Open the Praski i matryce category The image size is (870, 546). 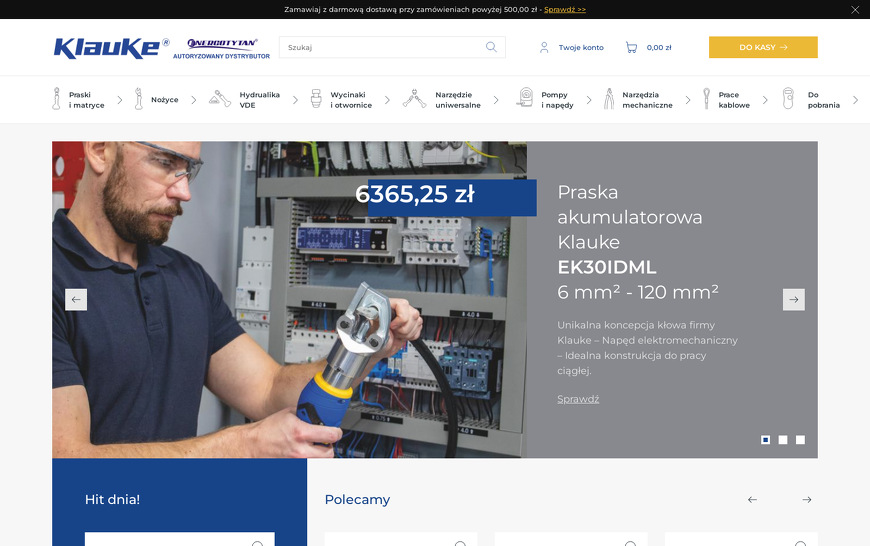(x=87, y=100)
